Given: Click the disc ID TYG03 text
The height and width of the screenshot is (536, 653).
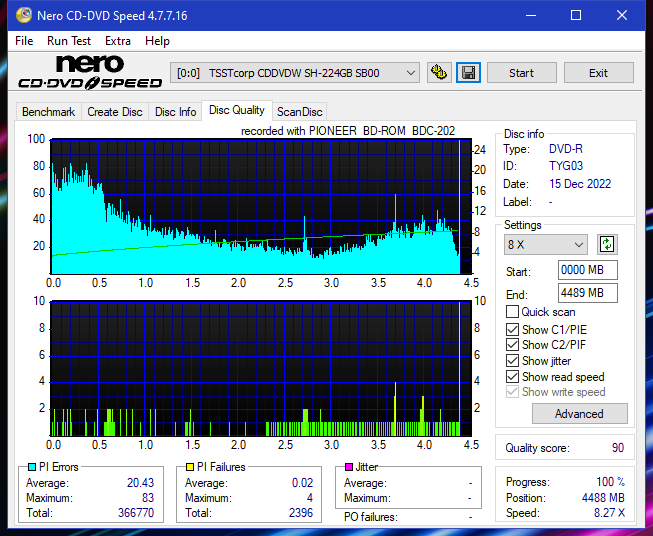Looking at the screenshot, I should pyautogui.click(x=566, y=166).
